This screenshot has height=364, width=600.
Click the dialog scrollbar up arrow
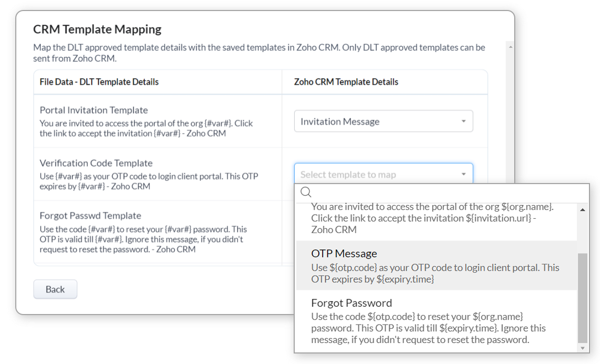point(511,47)
